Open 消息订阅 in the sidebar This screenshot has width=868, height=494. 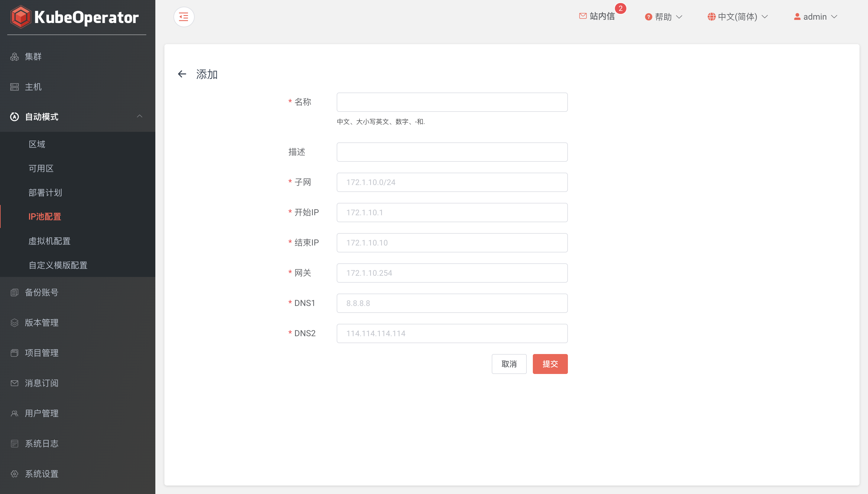point(78,383)
